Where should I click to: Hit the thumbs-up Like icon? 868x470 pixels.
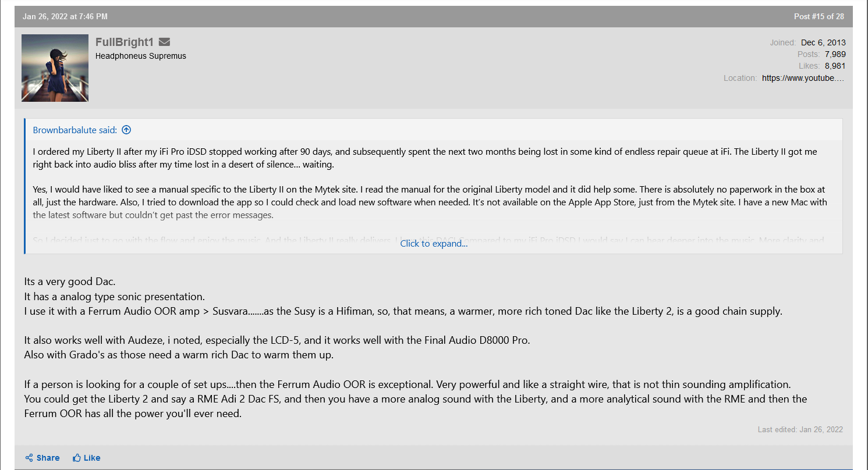pyautogui.click(x=77, y=458)
